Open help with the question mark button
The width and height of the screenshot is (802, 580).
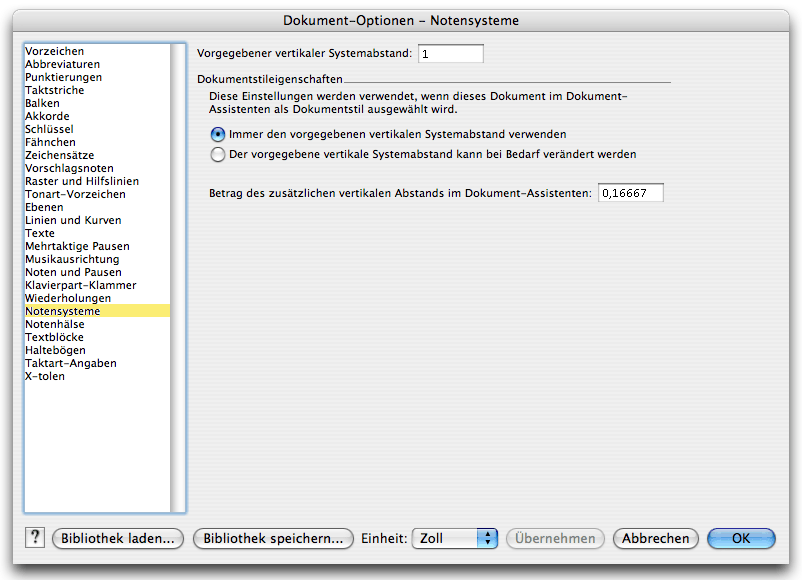(x=35, y=538)
